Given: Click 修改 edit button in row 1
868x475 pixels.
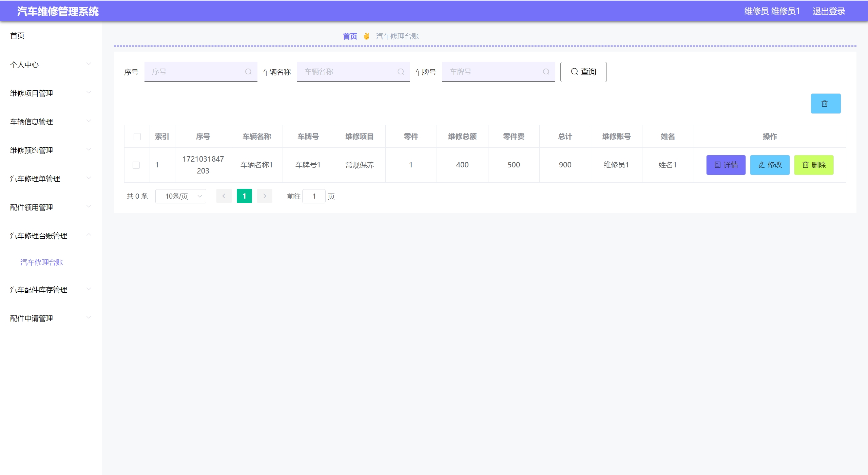Looking at the screenshot, I should click(770, 165).
